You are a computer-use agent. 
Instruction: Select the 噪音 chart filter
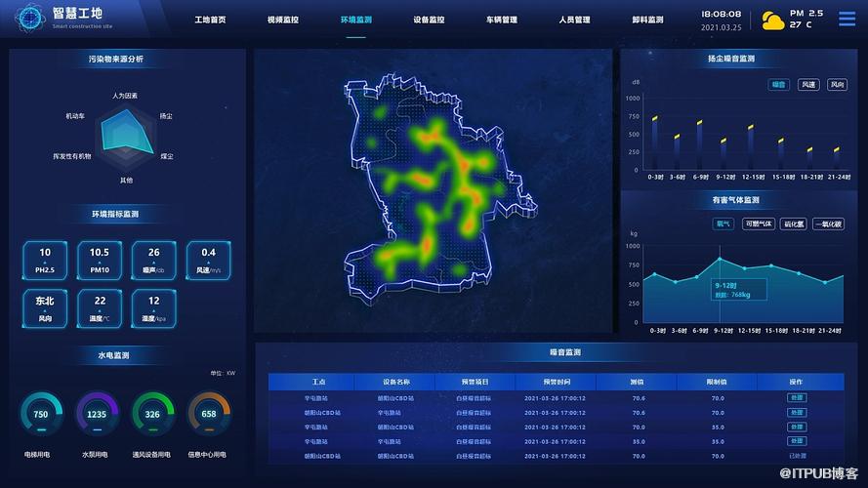778,84
